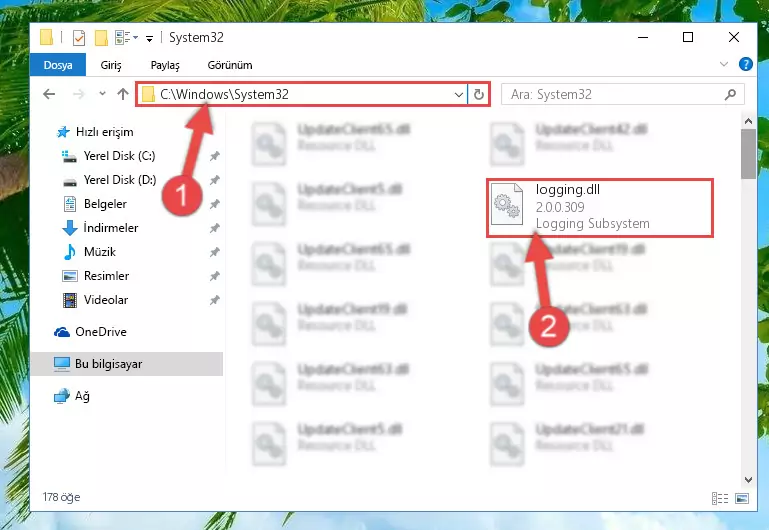Go back with the left arrow button
769x530 pixels.
click(x=49, y=94)
